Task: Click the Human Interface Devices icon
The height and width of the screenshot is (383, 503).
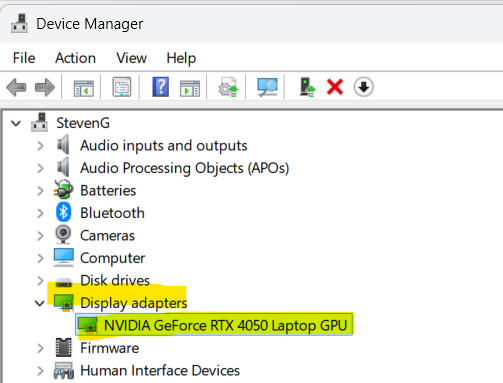Action: click(x=64, y=371)
